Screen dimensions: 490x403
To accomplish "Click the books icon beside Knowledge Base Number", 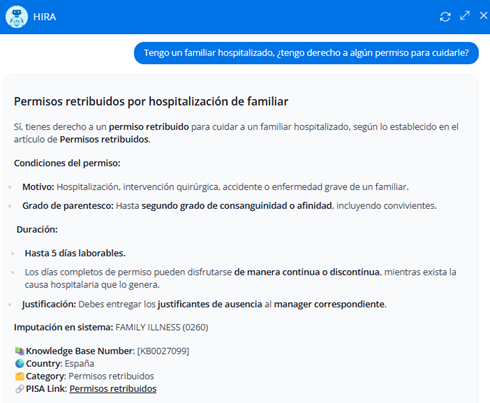I will coord(20,351).
